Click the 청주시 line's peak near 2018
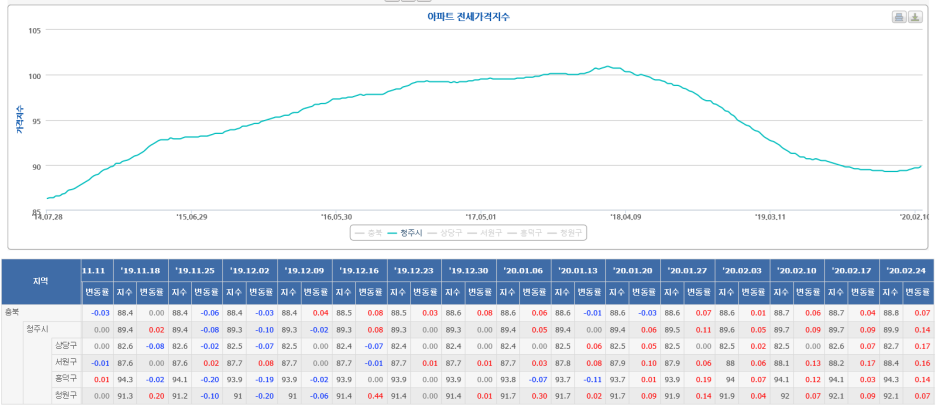936x405 pixels. [608, 66]
